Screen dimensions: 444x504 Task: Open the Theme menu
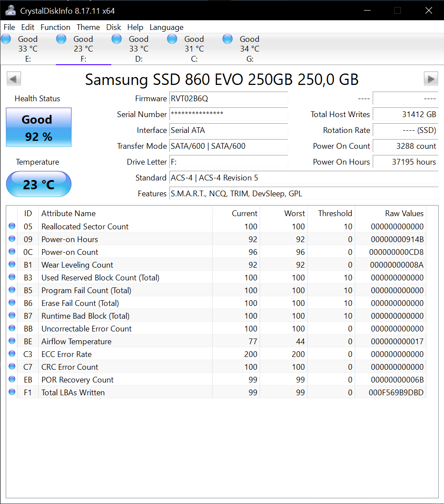(x=88, y=27)
